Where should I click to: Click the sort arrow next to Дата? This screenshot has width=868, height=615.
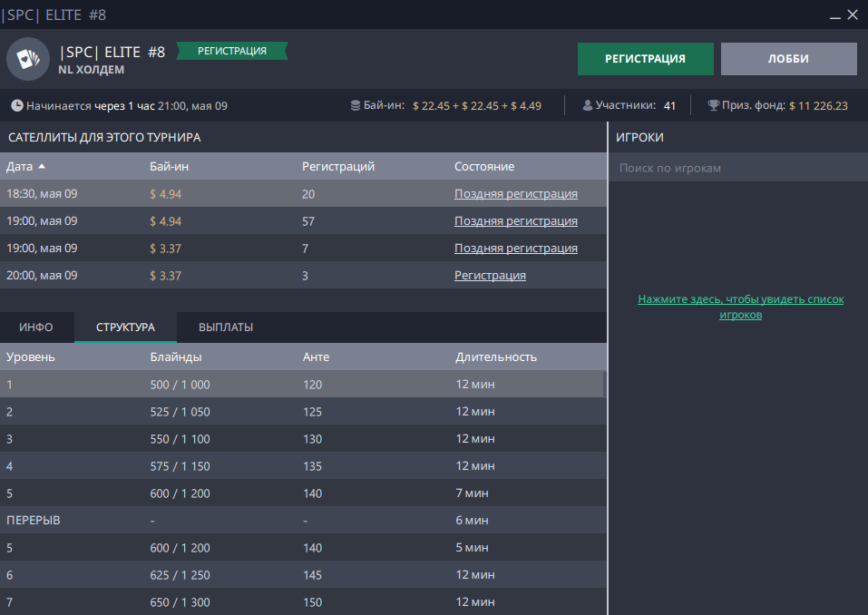[42, 167]
